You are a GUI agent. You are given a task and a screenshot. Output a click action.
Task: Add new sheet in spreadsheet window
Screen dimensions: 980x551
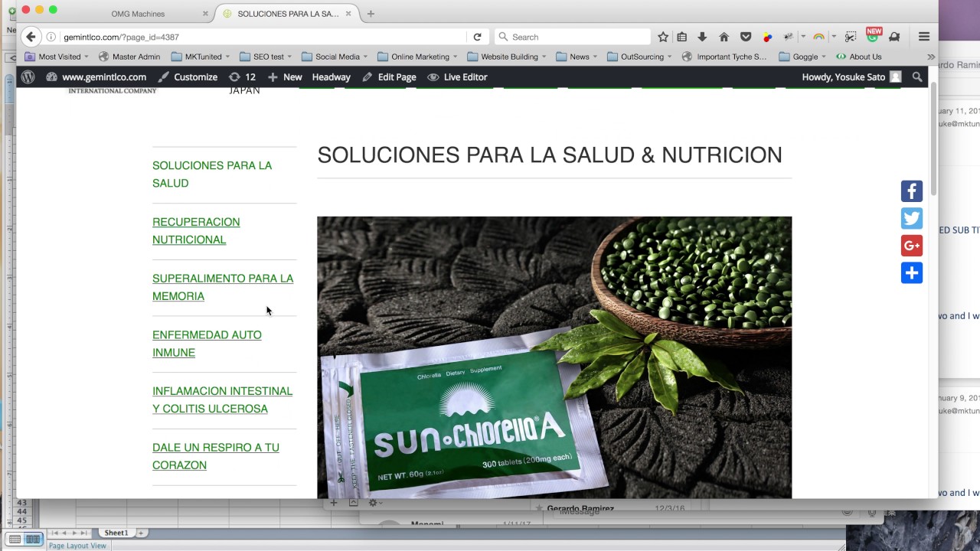(141, 533)
